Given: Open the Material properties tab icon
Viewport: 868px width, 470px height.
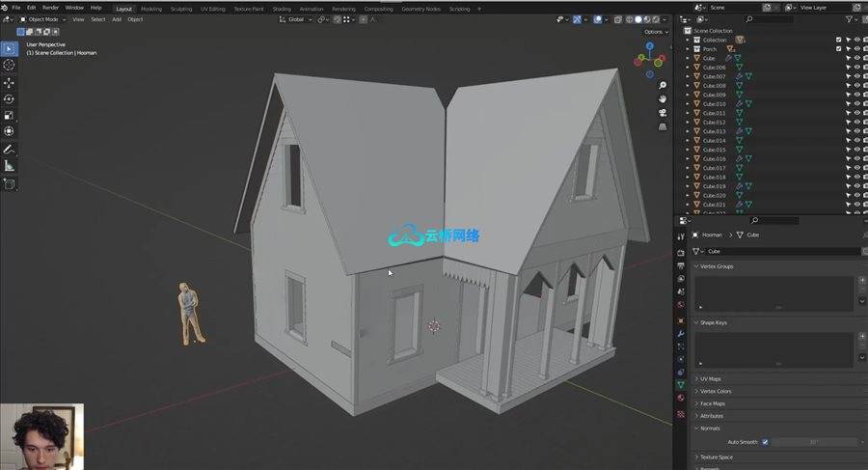Looking at the screenshot, I should [681, 398].
